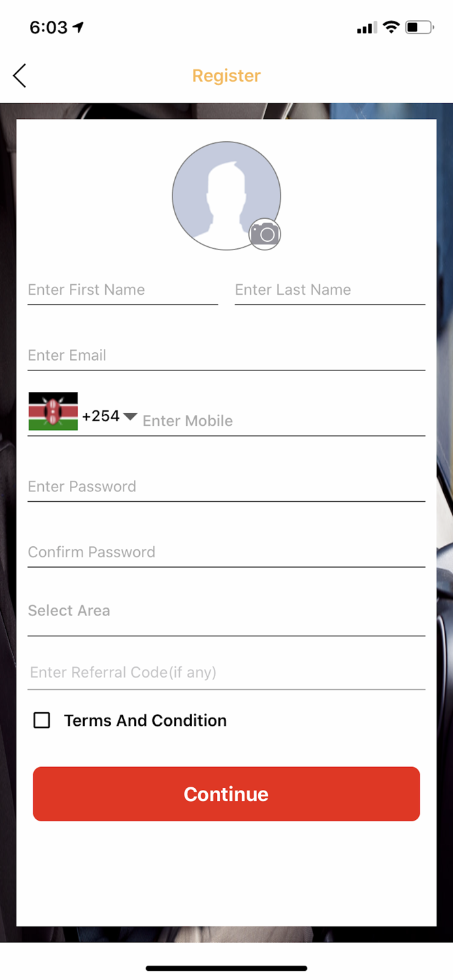The height and width of the screenshot is (980, 453).
Task: Open the country code dropdown arrow
Action: (x=130, y=416)
